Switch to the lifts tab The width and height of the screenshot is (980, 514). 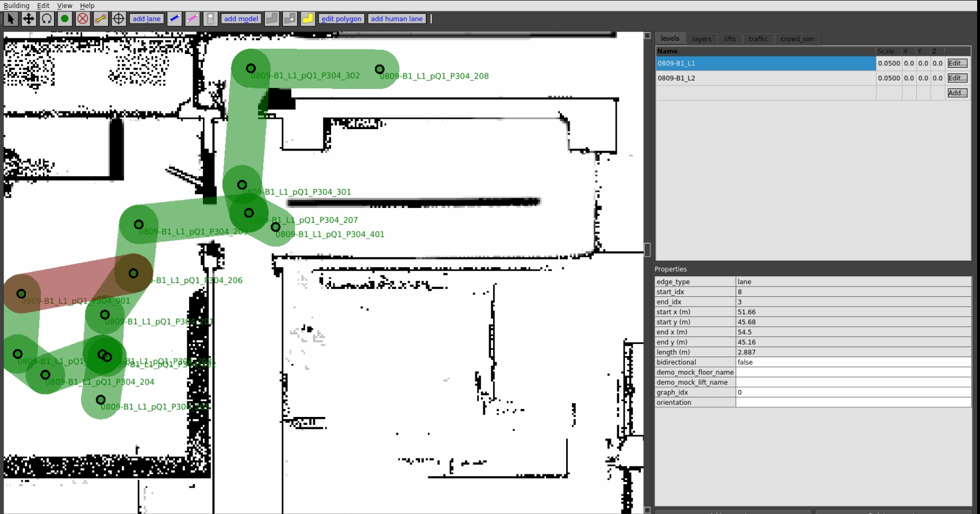coord(730,39)
